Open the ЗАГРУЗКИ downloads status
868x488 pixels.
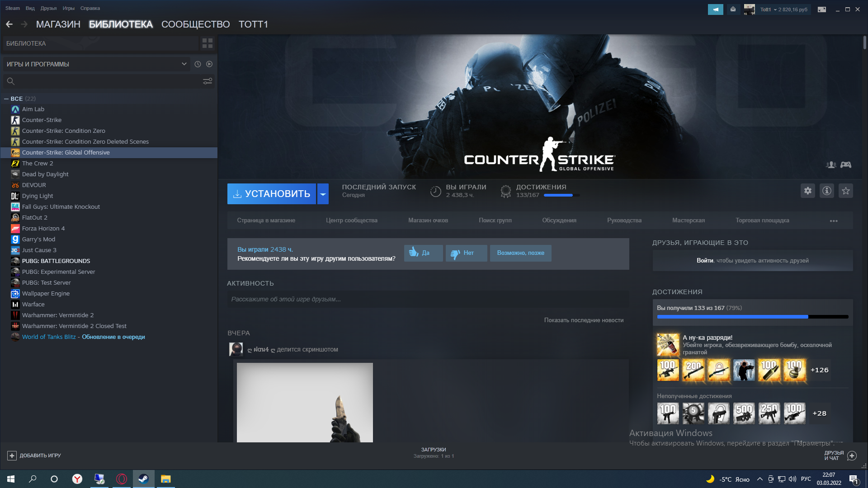[434, 453]
